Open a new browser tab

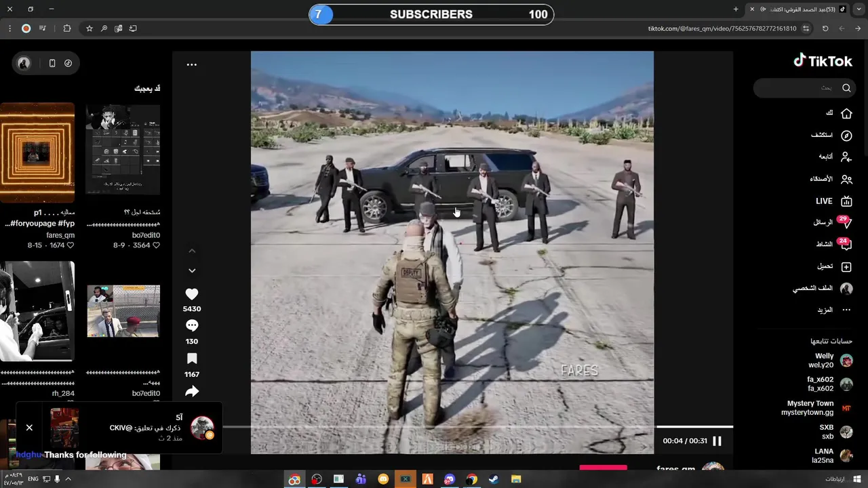736,9
